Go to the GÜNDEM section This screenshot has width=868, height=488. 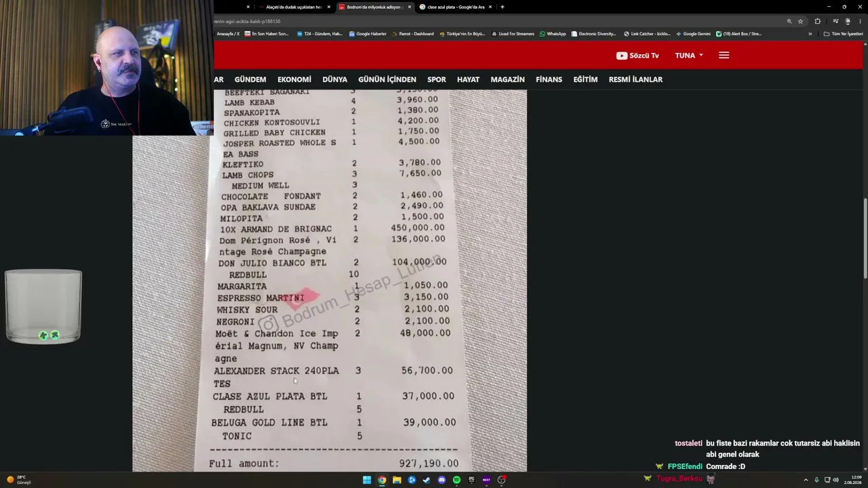[x=250, y=79]
